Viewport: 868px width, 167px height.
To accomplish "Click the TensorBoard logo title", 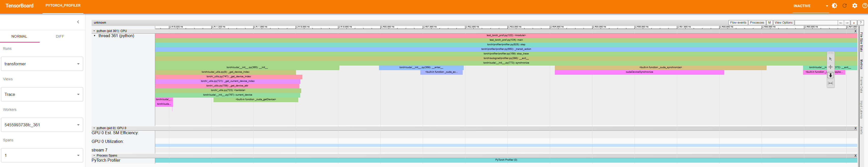I will click(x=20, y=6).
